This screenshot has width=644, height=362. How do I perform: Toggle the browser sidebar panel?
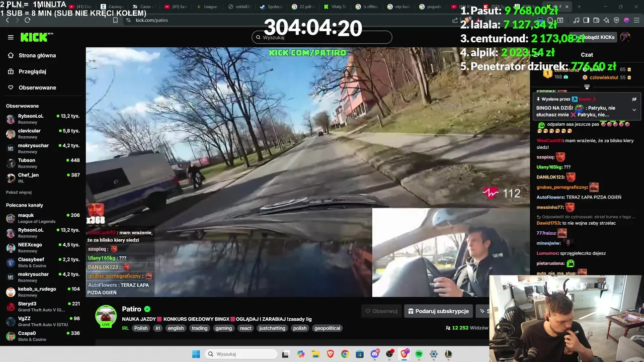[586, 20]
